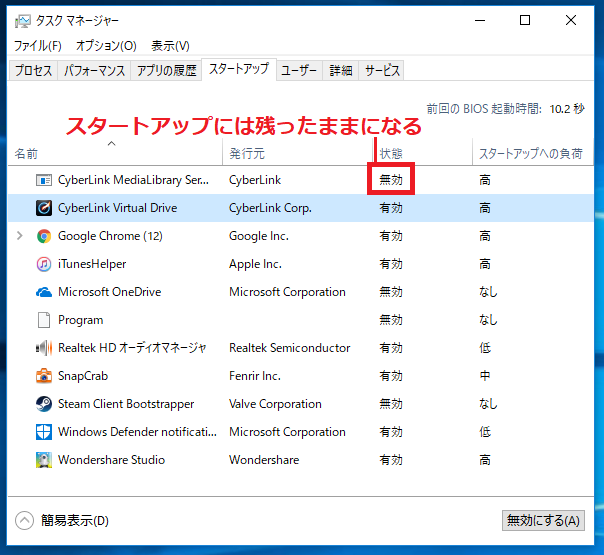Maximize the Task Manager window
This screenshot has width=604, height=555.
(x=525, y=20)
